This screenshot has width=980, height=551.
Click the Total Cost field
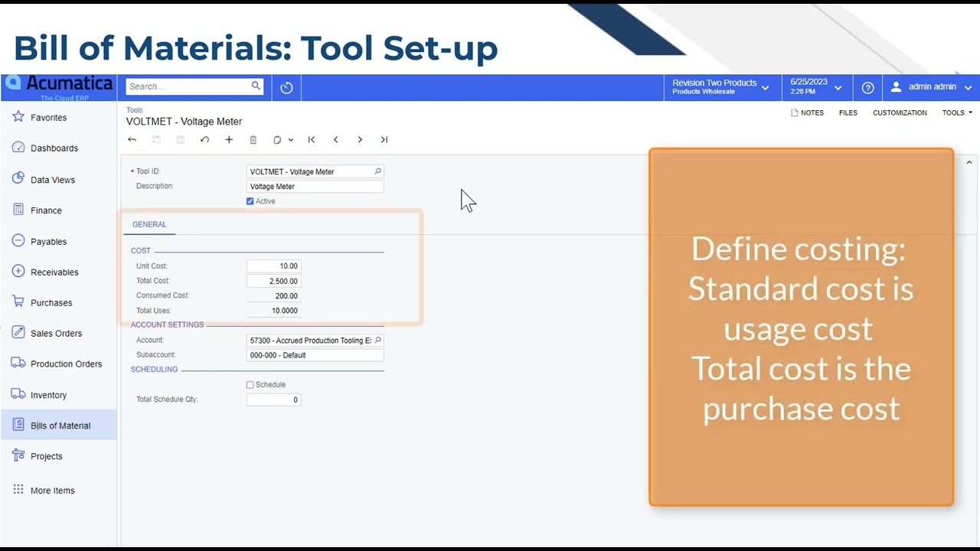[273, 281]
